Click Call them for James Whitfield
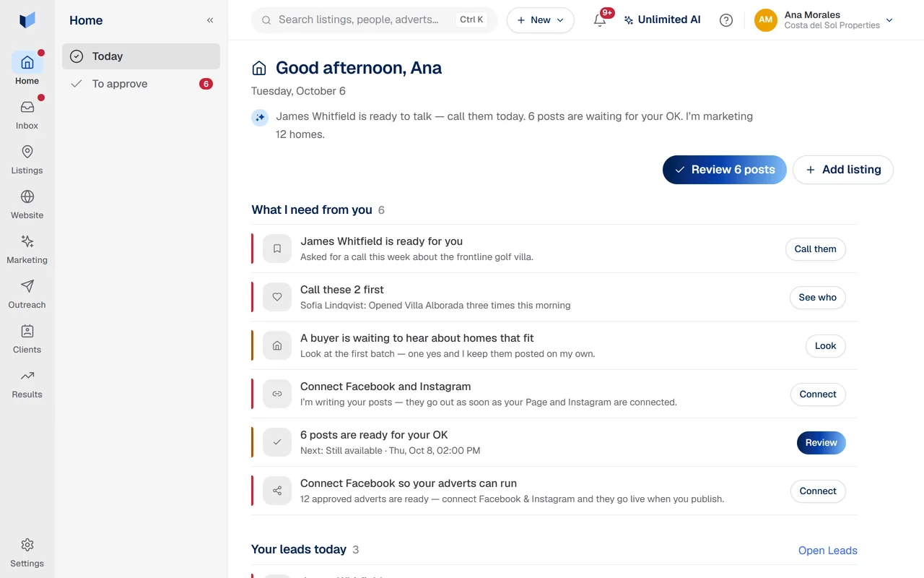924x578 pixels. 816,249
